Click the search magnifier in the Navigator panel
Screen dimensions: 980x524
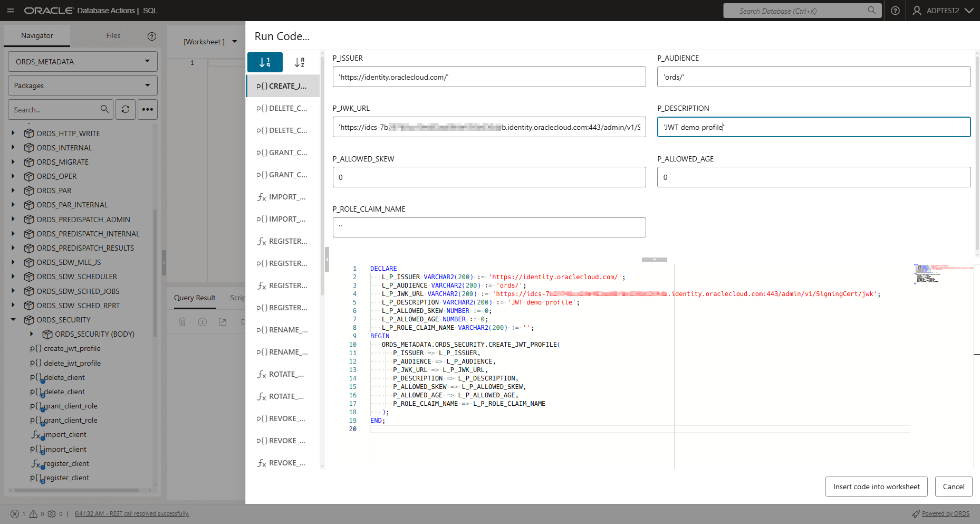(104, 109)
